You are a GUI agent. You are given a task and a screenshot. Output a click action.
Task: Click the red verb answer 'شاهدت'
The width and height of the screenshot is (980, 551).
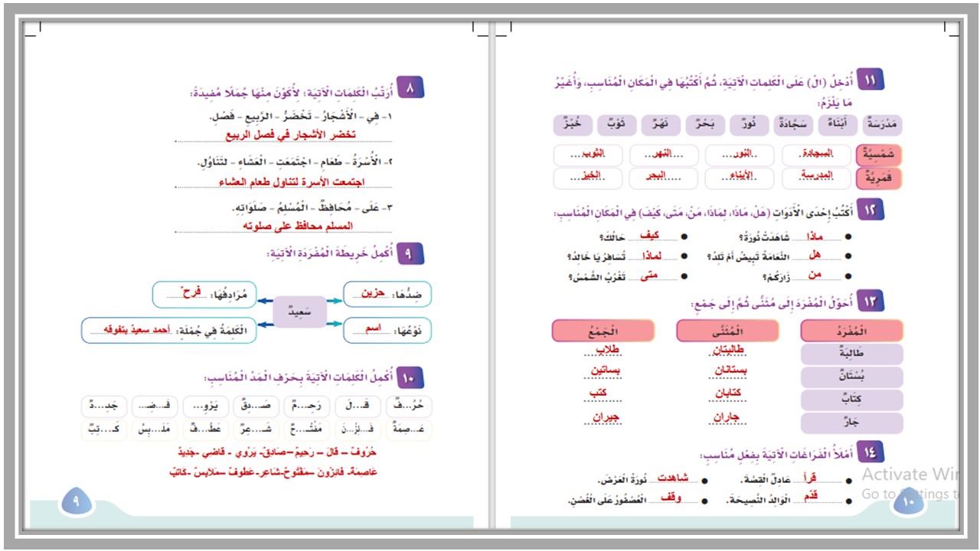(x=673, y=478)
